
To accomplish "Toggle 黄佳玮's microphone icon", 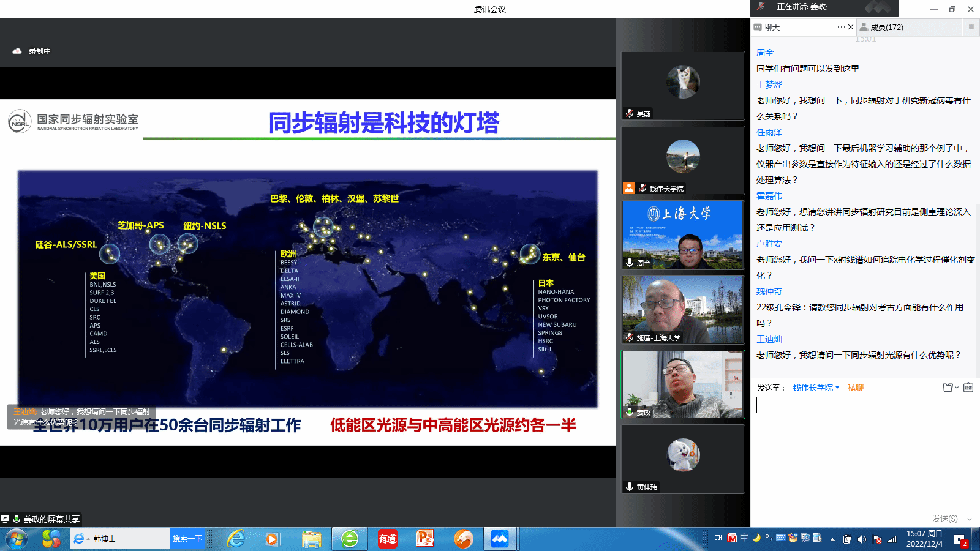I will tap(628, 486).
